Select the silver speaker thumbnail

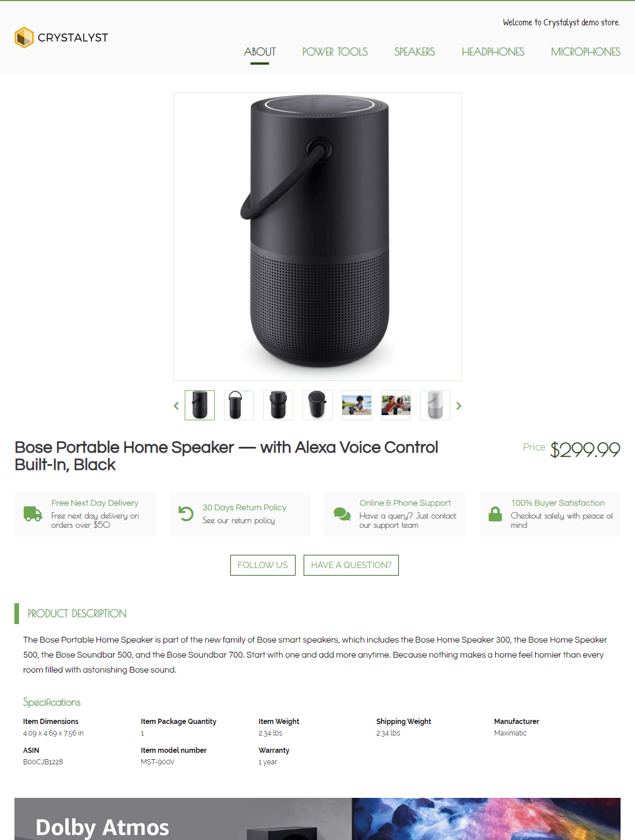click(435, 405)
